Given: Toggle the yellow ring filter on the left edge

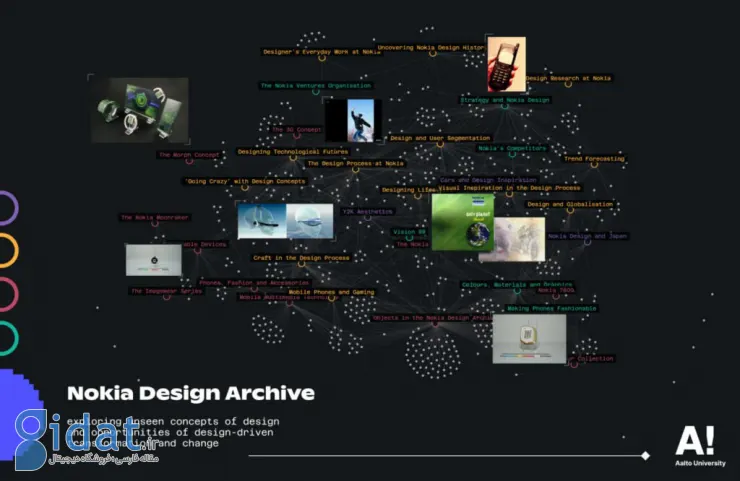Looking at the screenshot, I should pos(8,251).
